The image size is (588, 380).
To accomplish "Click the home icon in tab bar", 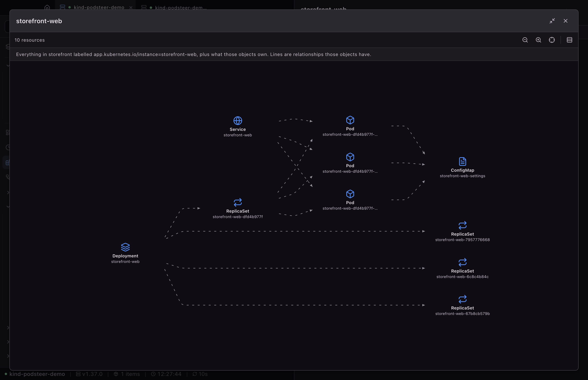I will (47, 7).
